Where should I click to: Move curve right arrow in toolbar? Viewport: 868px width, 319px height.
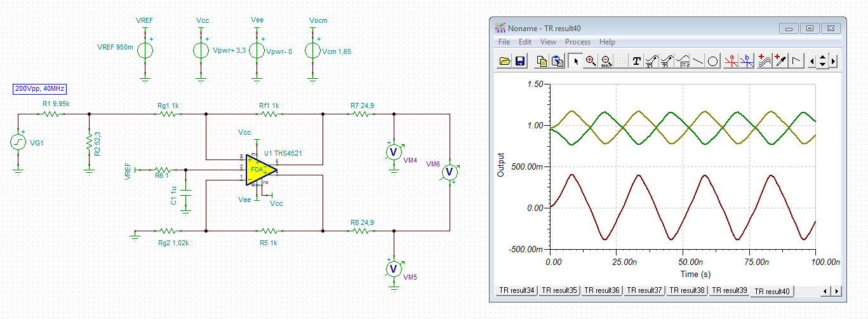(833, 61)
